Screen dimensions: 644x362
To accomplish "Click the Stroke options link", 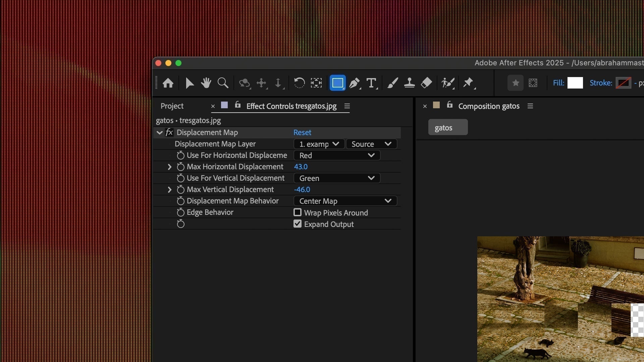I will (601, 83).
